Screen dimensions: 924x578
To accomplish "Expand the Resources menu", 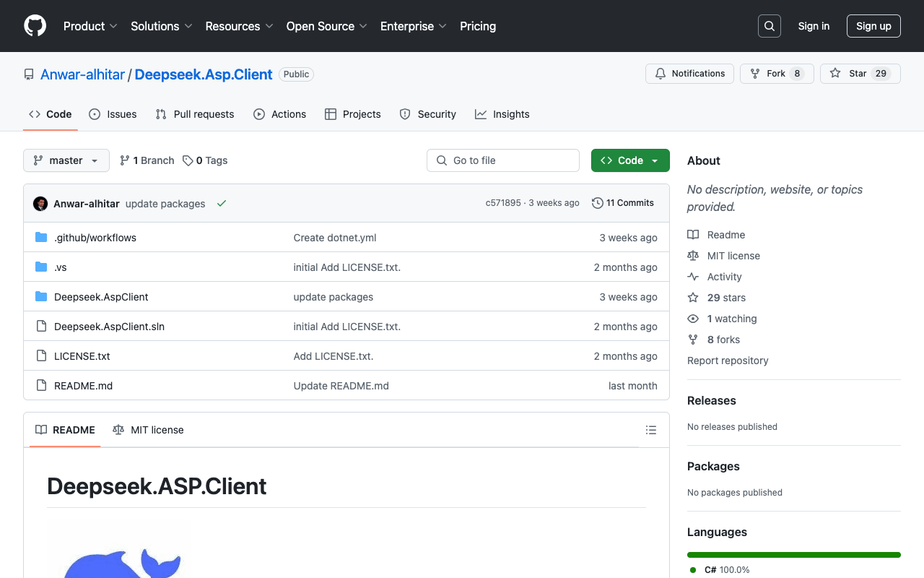I will click(x=239, y=26).
